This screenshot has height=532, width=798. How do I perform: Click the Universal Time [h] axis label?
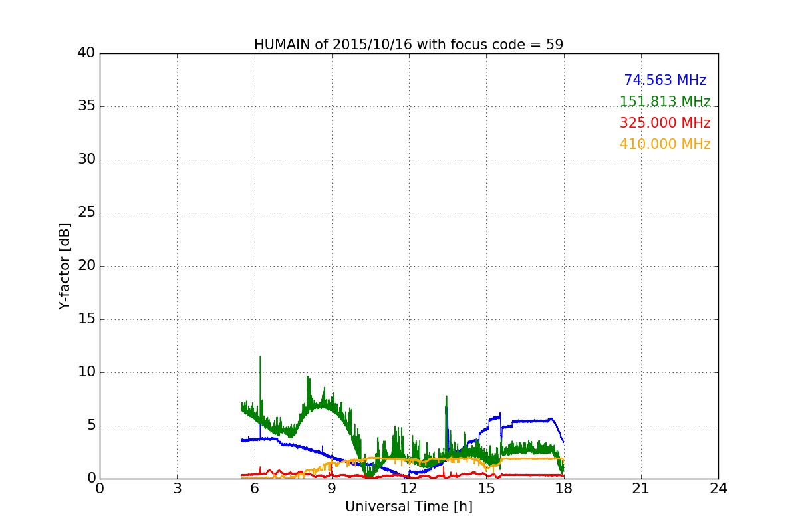(408, 507)
